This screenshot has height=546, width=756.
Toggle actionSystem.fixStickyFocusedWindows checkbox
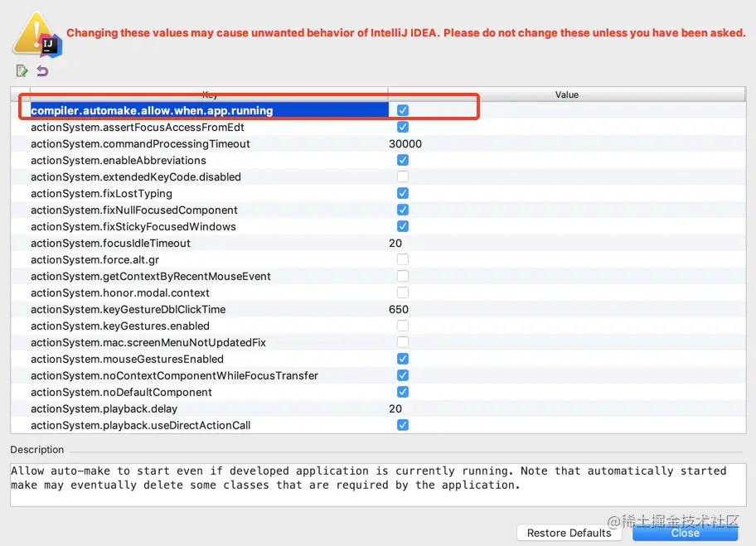pyautogui.click(x=403, y=226)
